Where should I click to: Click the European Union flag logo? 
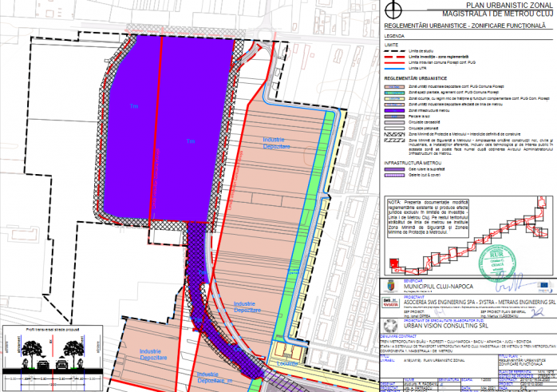[x=543, y=285]
